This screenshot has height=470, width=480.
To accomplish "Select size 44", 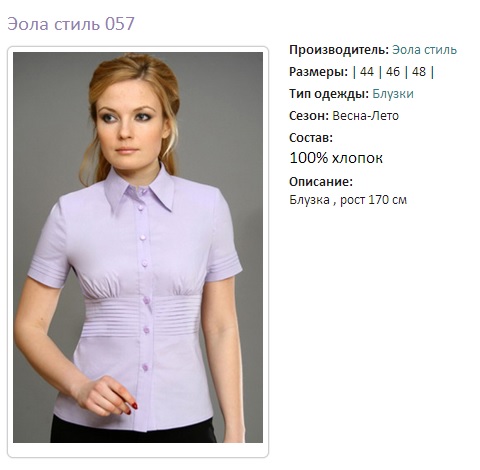I will pyautogui.click(x=367, y=72).
